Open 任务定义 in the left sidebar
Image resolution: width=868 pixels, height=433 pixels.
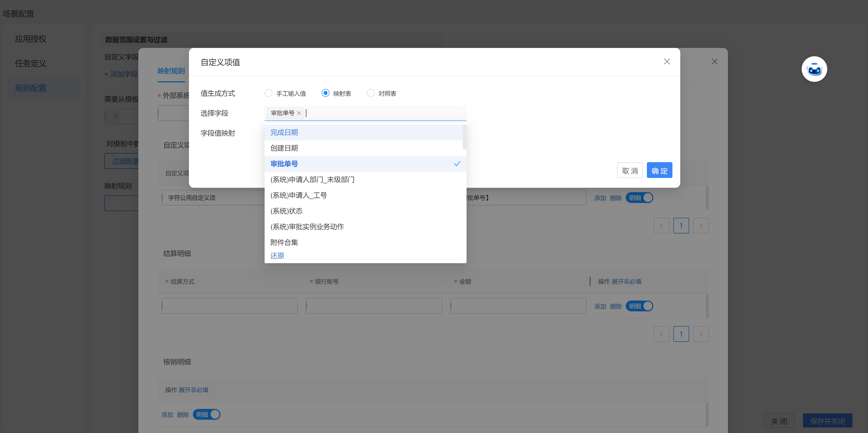click(30, 63)
